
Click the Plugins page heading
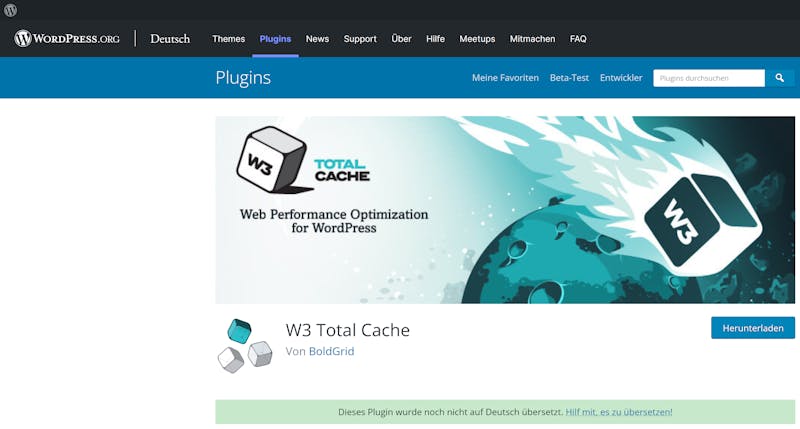click(243, 78)
